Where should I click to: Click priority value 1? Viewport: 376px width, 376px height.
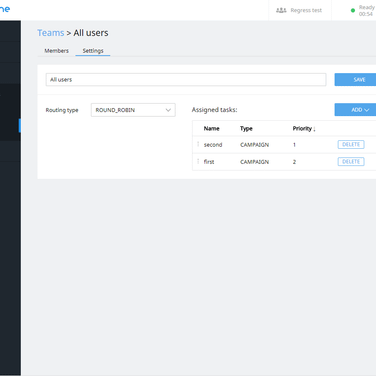tap(294, 145)
